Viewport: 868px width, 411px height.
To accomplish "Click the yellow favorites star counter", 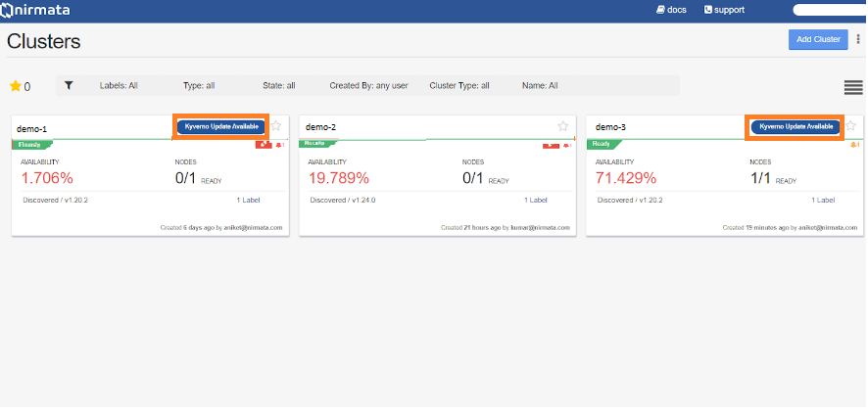I will (20, 86).
